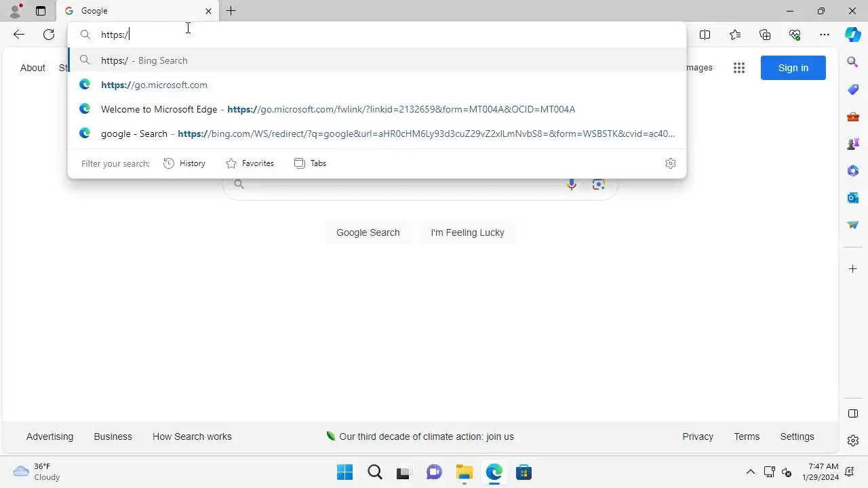
Task: Search by image with Lens icon
Action: pyautogui.click(x=598, y=184)
